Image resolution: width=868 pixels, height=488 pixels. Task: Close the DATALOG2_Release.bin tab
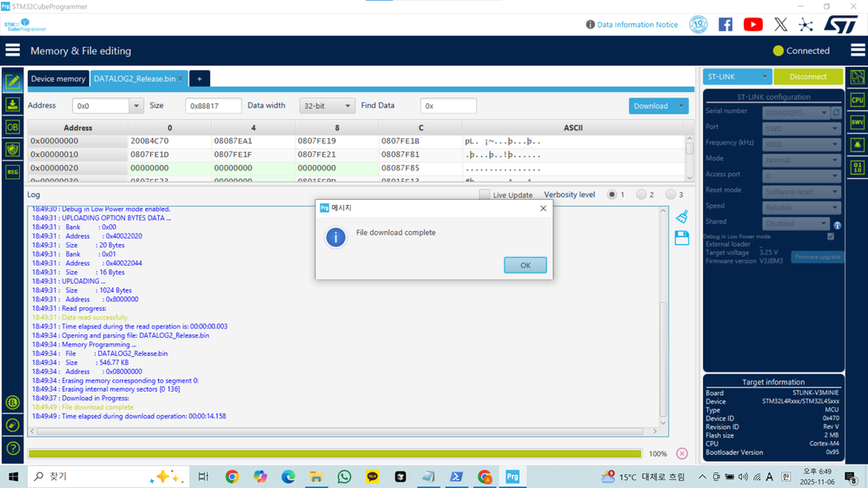point(181,78)
